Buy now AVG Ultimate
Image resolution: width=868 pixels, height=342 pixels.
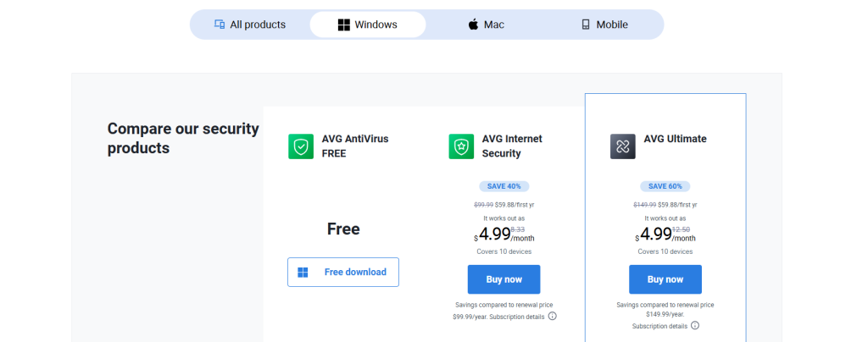[665, 279]
